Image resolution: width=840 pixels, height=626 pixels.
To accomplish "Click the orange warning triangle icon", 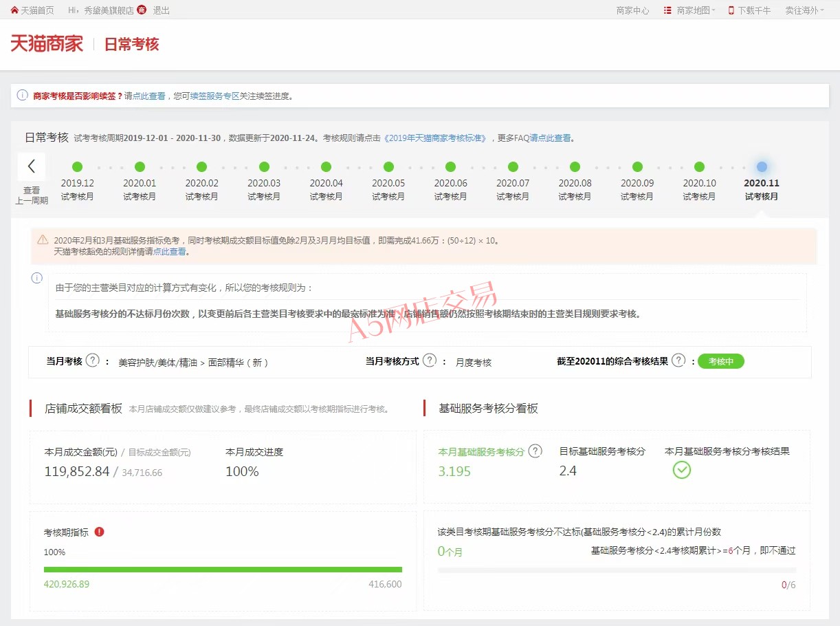I will (x=43, y=239).
